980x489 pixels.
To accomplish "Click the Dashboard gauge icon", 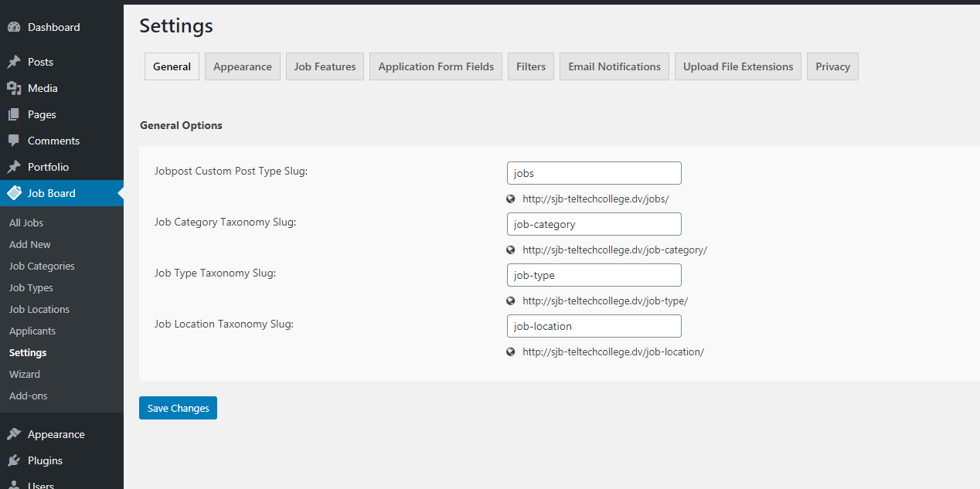I will click(14, 27).
